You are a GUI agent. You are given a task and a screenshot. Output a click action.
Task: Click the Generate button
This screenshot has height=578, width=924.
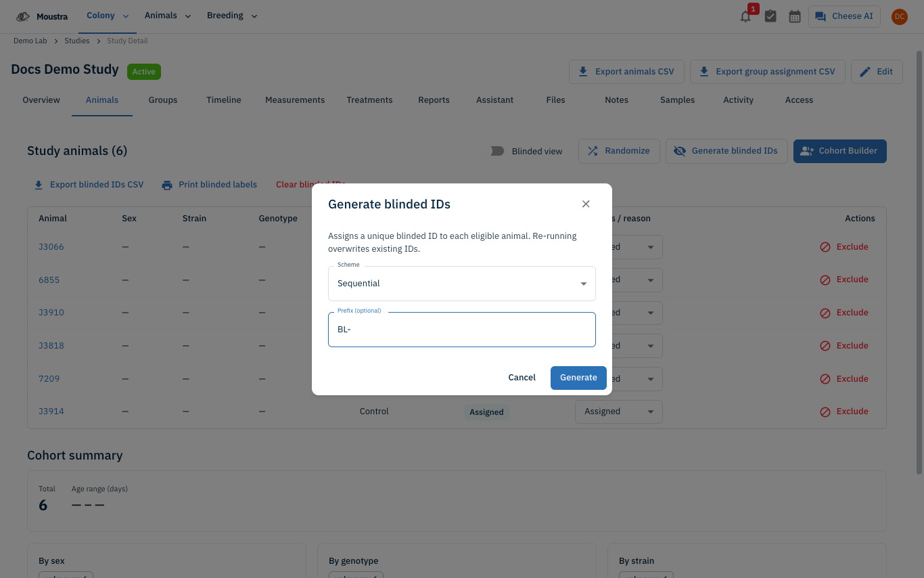[578, 378]
